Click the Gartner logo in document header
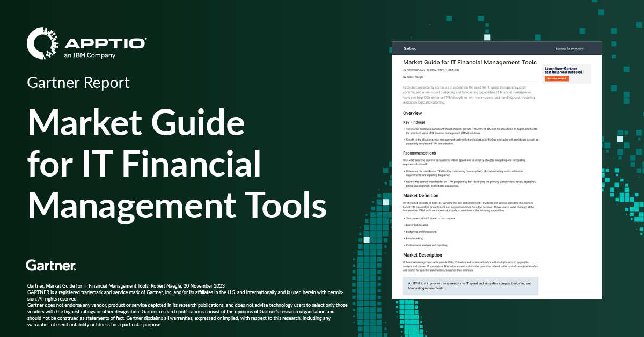644x337 pixels. tap(410, 48)
